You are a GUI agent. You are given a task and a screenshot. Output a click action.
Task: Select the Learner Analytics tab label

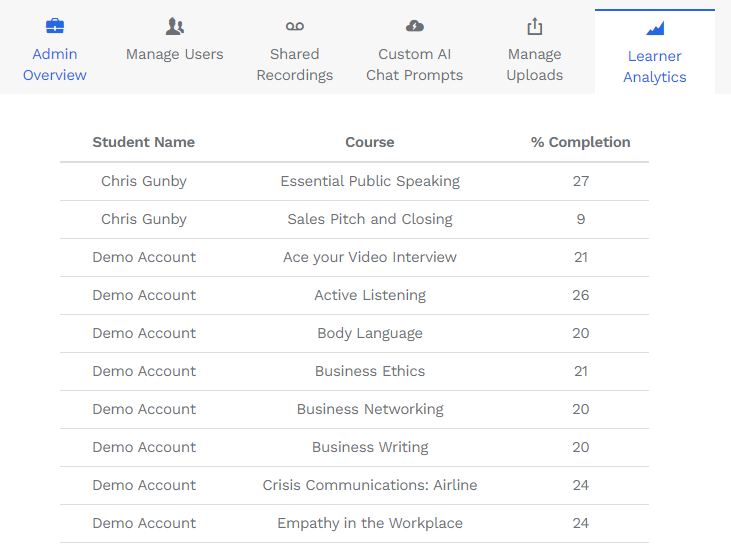coord(655,66)
